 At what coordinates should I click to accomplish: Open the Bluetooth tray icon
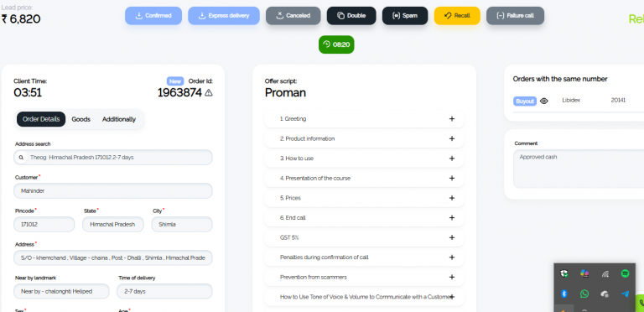click(x=564, y=294)
